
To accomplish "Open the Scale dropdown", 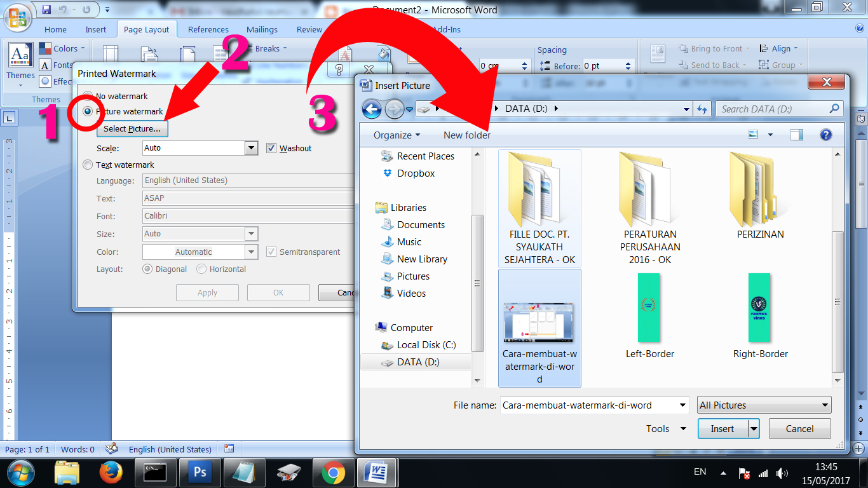I will [251, 148].
